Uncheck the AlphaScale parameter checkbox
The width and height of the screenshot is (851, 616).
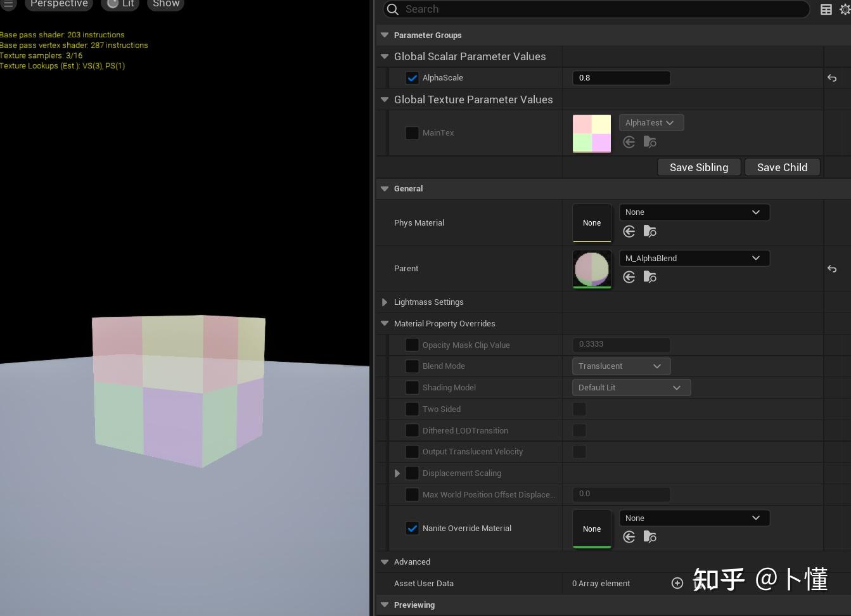(x=412, y=78)
